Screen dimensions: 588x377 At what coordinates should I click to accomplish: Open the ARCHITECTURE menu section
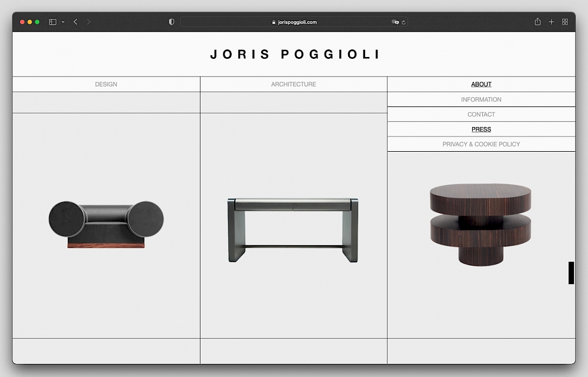click(293, 84)
